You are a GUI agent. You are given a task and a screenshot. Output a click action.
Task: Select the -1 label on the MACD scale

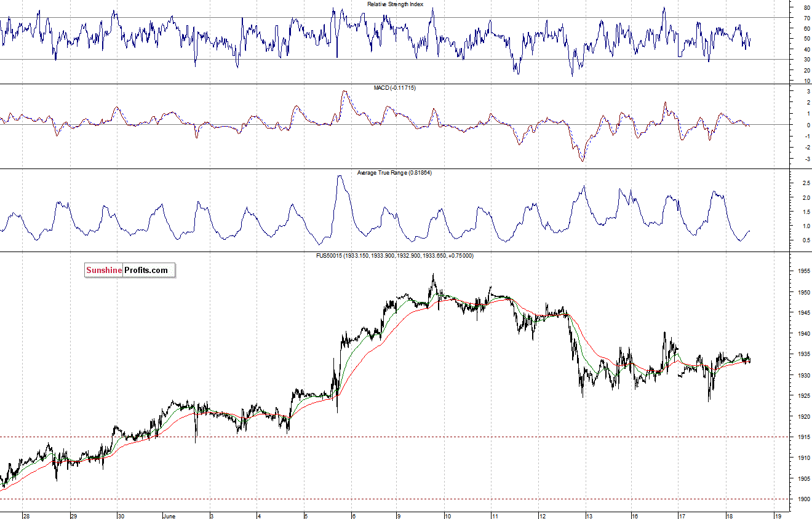coord(808,136)
